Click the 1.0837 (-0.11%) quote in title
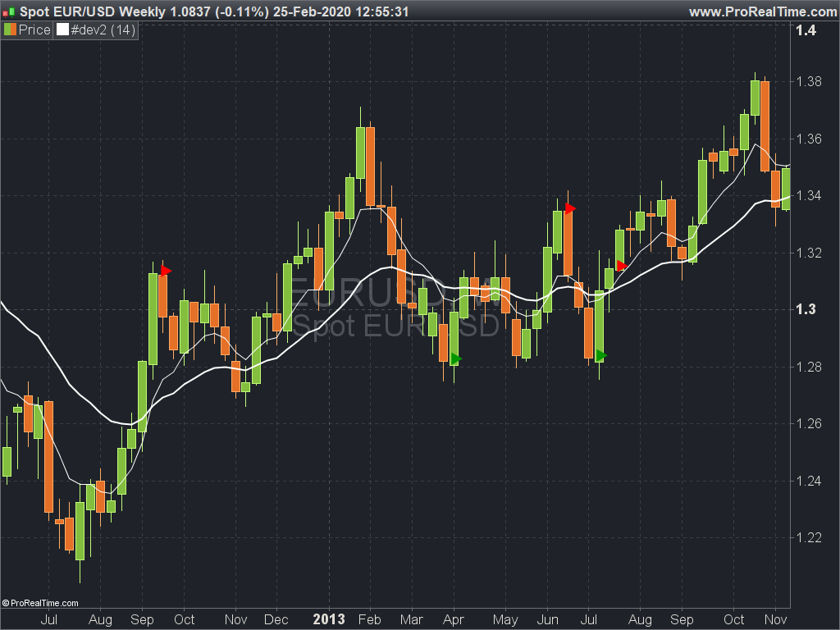The image size is (840, 630). [x=220, y=11]
